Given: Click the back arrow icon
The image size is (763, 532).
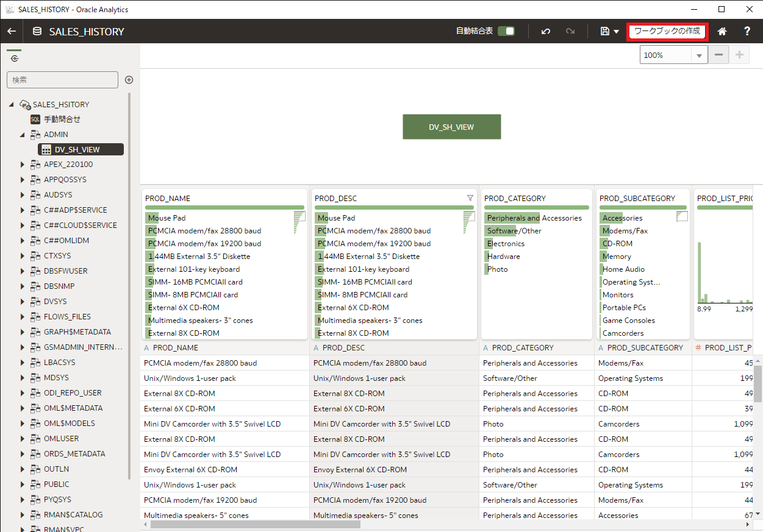Looking at the screenshot, I should (12, 31).
